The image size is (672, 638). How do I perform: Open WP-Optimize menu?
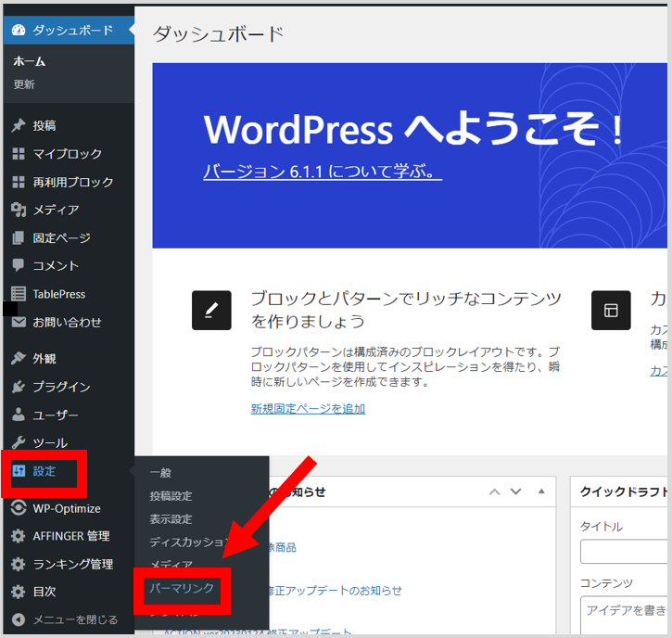click(x=69, y=508)
